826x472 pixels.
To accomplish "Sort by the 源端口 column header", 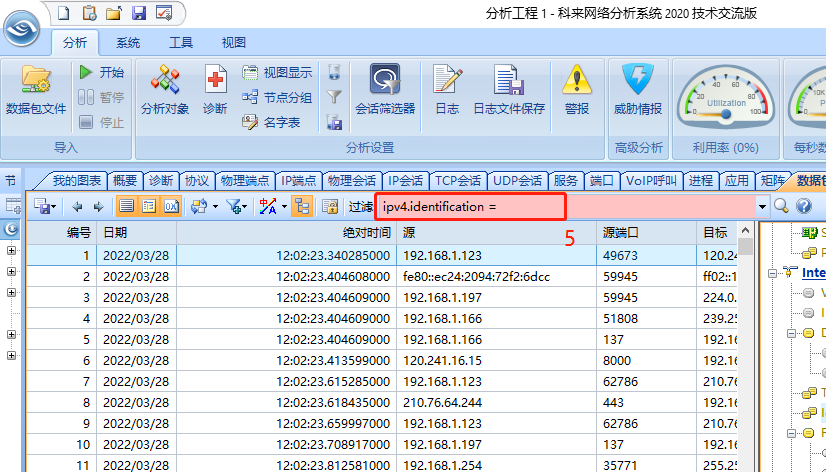I will pyautogui.click(x=647, y=232).
